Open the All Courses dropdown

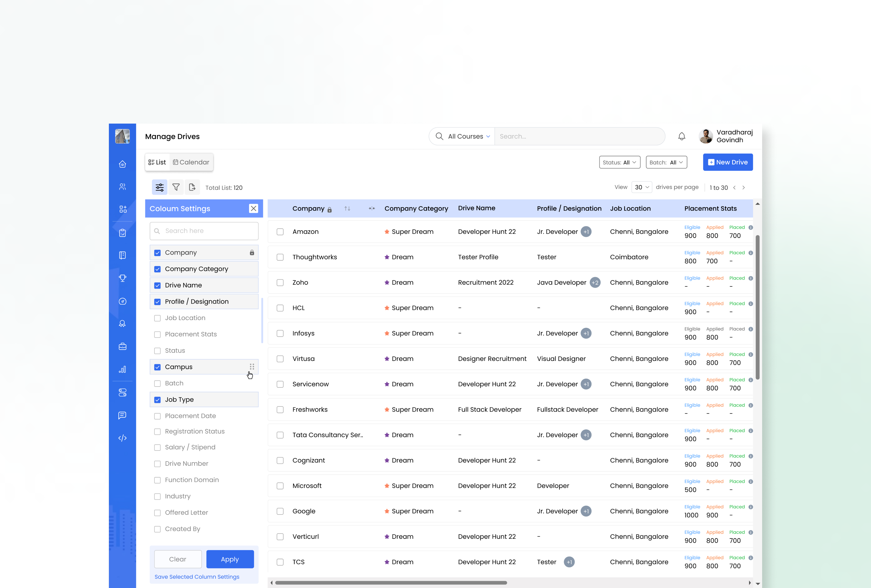tap(468, 136)
